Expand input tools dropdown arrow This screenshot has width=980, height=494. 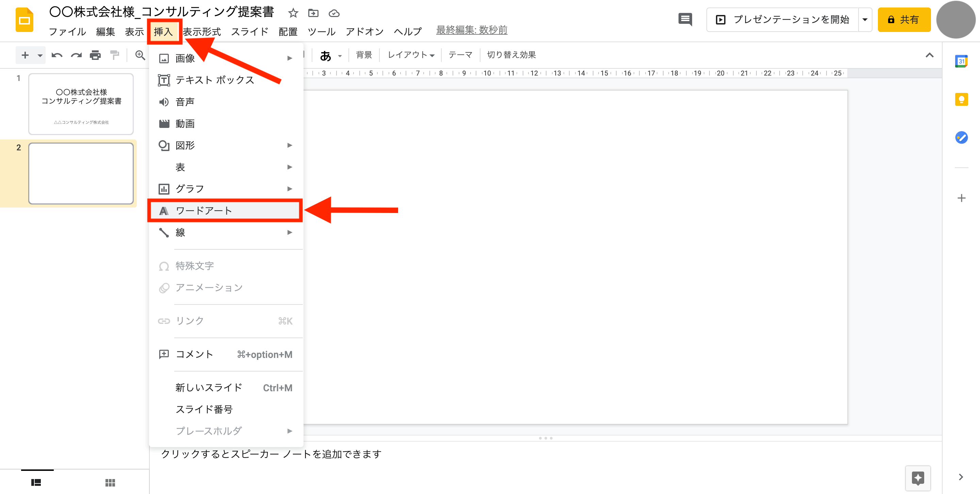[x=340, y=56]
